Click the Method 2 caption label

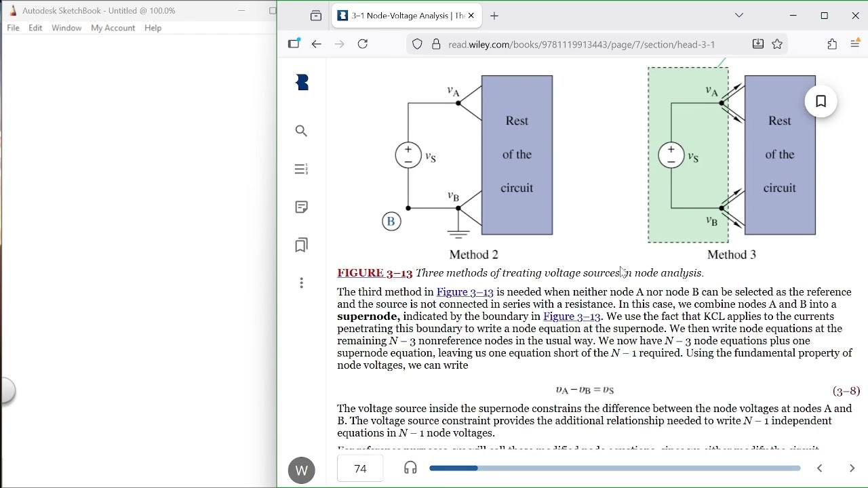474,255
